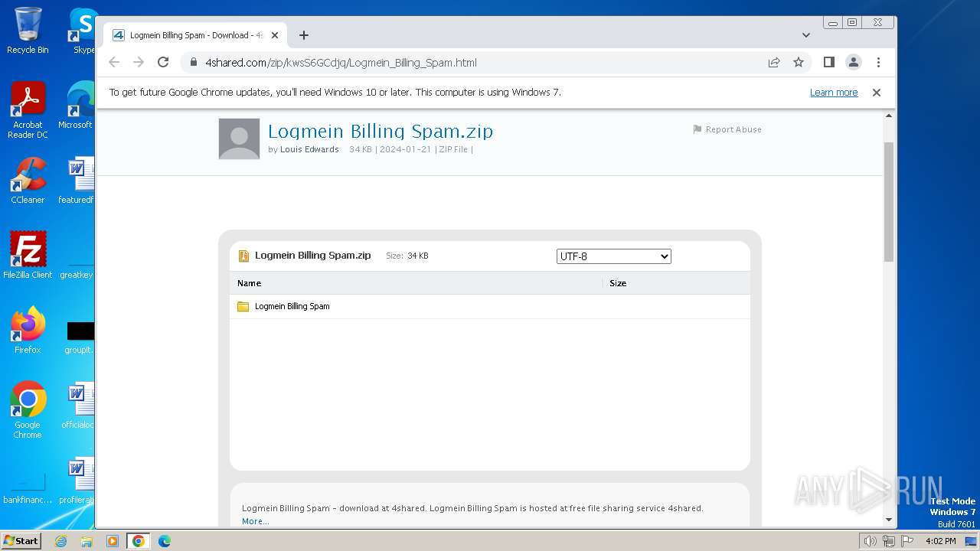This screenshot has width=980, height=551.
Task: Open CCleaner desktop shortcut
Action: click(x=28, y=181)
